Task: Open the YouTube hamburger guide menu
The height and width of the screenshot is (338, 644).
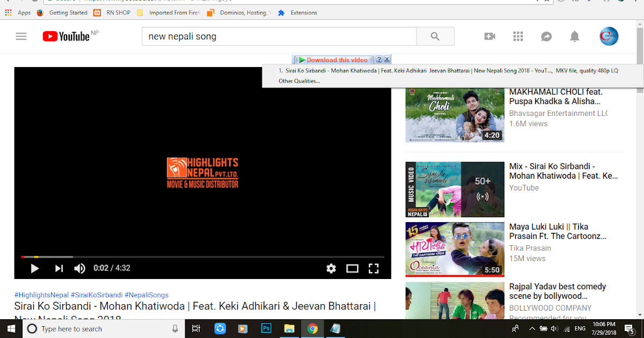Action: pyautogui.click(x=21, y=36)
